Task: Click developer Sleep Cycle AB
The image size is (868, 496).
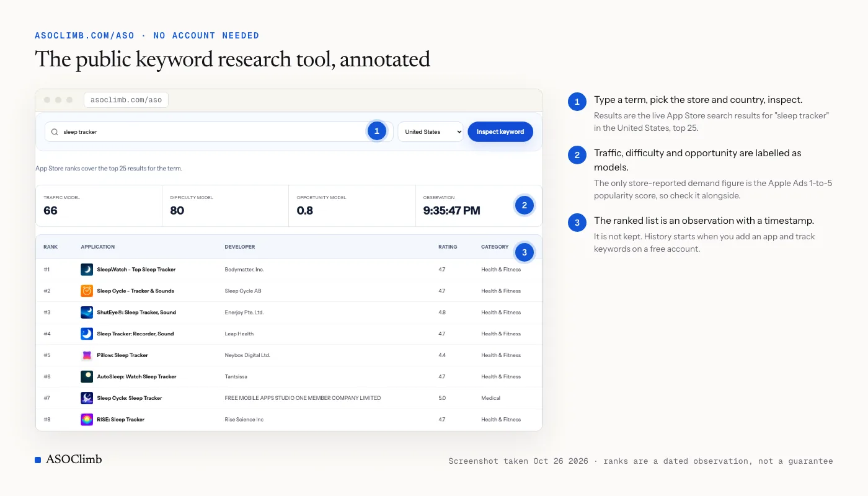Action: pyautogui.click(x=243, y=291)
